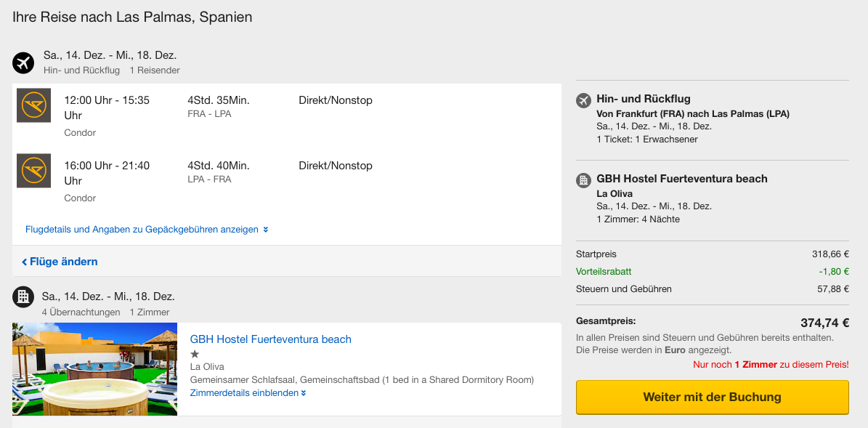Open the Flüge ändern link
This screenshot has height=428, width=868.
60,262
